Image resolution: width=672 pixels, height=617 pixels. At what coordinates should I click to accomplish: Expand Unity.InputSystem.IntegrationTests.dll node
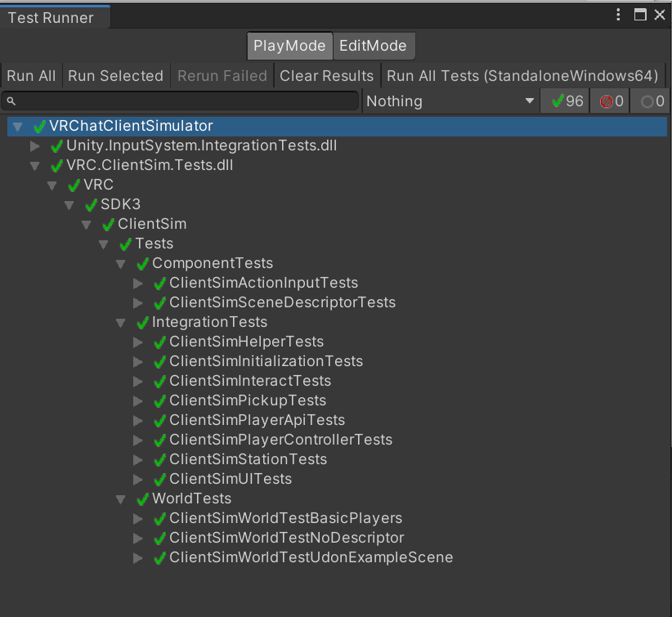(34, 145)
